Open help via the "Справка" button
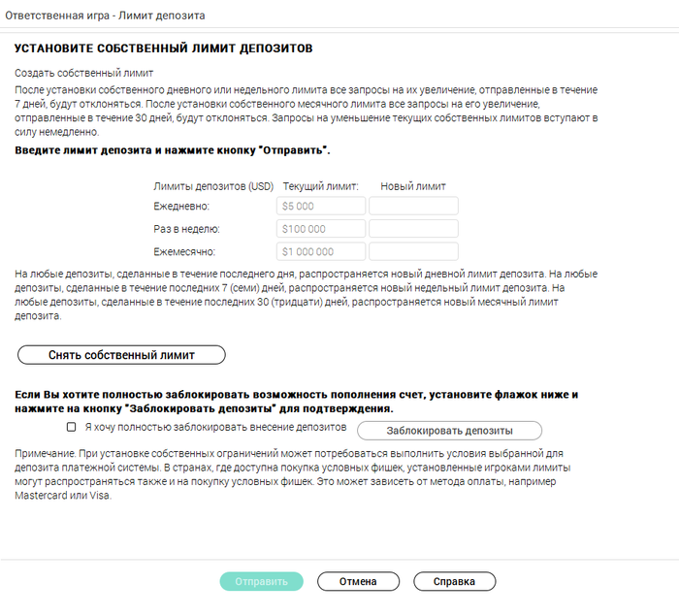 point(454,582)
